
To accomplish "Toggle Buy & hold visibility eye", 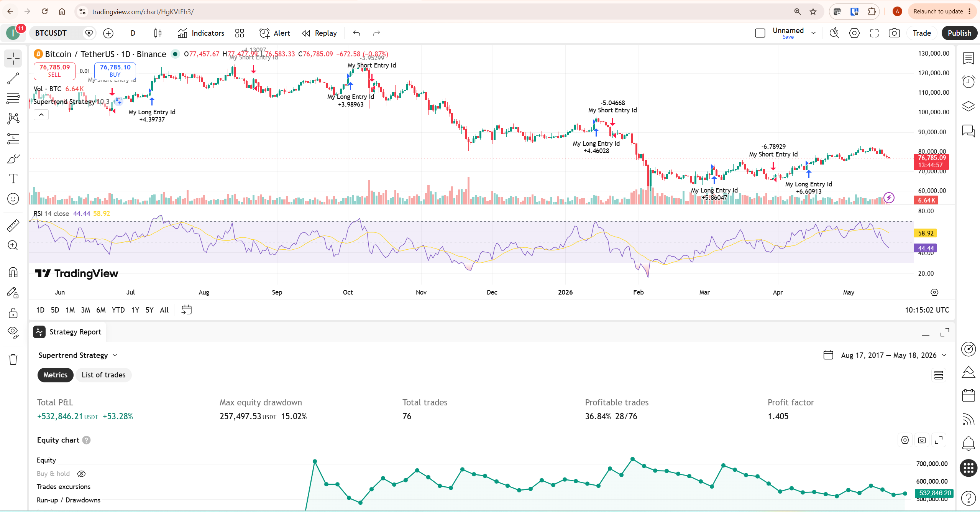I will (81, 474).
